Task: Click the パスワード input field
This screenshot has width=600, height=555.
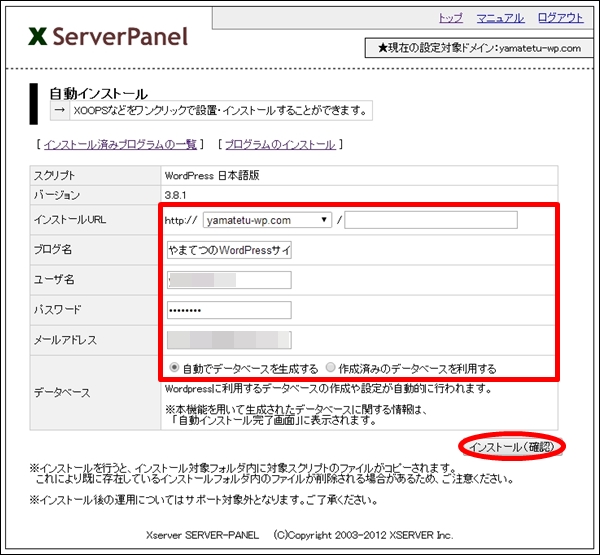Action: click(x=229, y=310)
